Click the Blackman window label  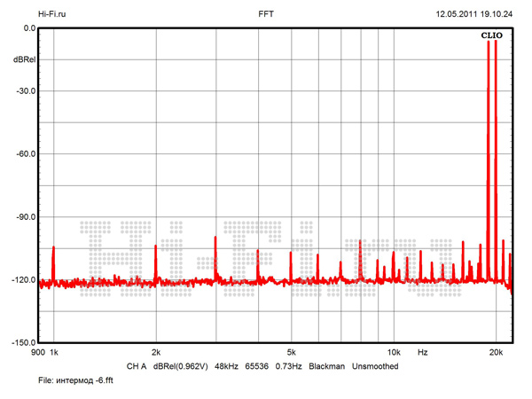click(327, 366)
